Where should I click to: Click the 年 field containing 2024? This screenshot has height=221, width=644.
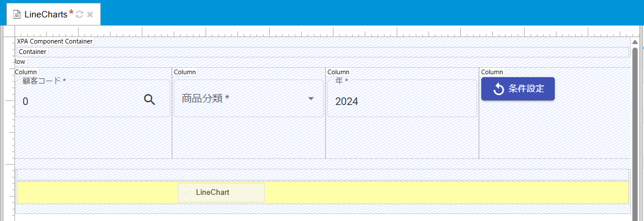click(x=402, y=99)
